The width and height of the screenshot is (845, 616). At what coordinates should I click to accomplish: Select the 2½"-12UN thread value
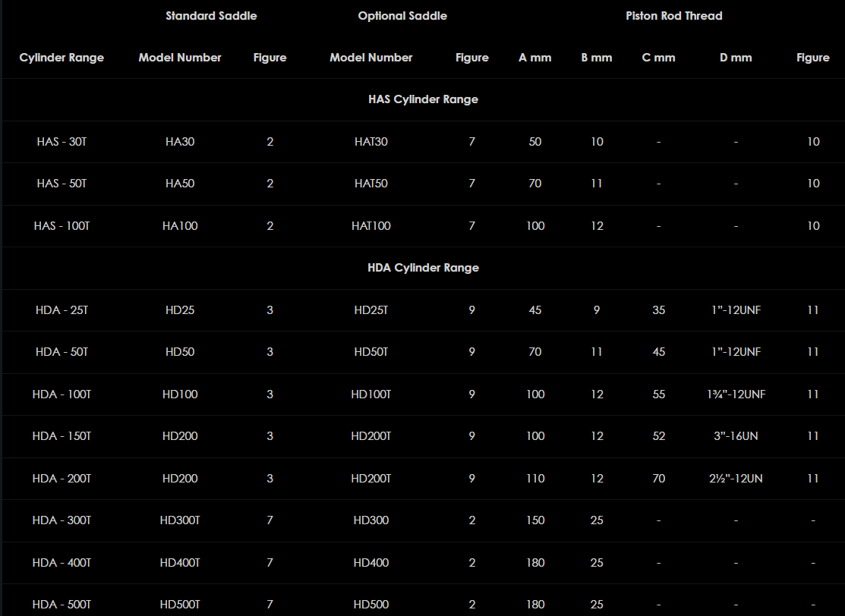(735, 479)
